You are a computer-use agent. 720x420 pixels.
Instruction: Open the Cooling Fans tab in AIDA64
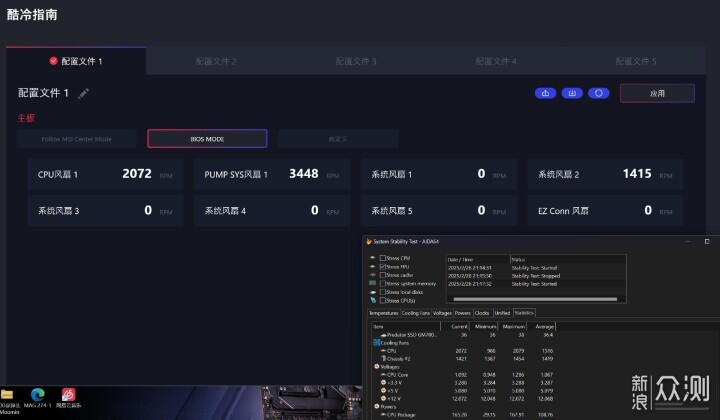[x=416, y=313]
